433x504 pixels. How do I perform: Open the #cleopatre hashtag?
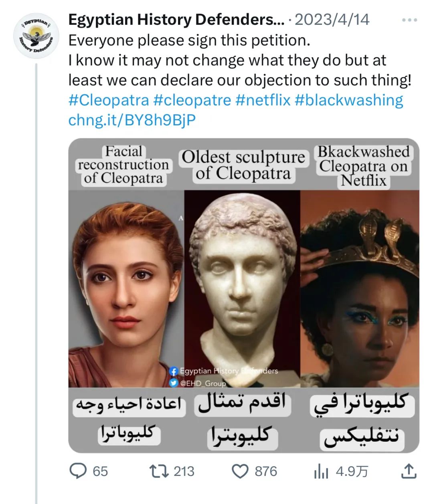pyautogui.click(x=192, y=100)
